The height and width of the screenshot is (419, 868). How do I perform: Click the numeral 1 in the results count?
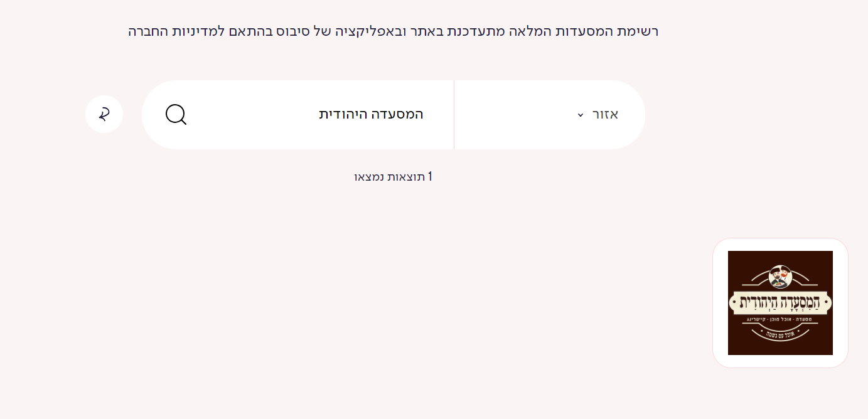430,177
